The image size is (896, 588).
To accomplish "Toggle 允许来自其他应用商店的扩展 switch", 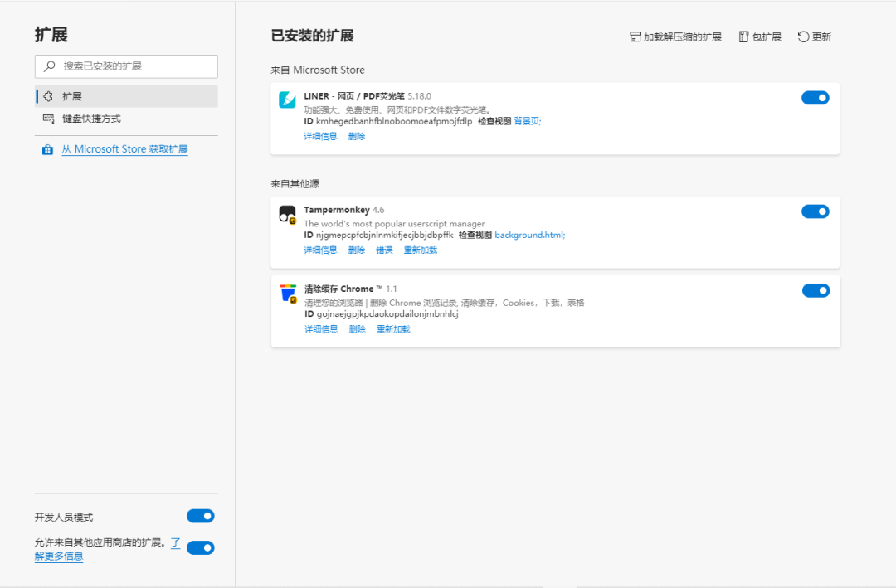I will tap(201, 548).
